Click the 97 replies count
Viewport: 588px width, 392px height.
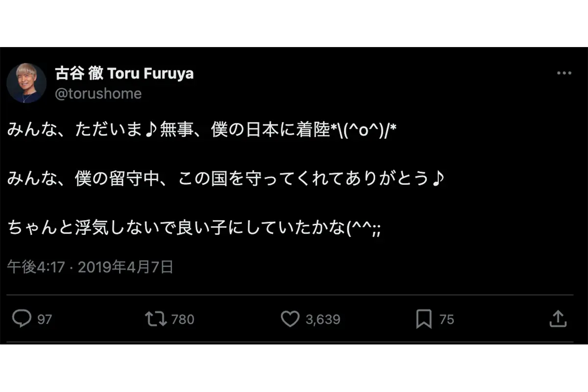[45, 319]
